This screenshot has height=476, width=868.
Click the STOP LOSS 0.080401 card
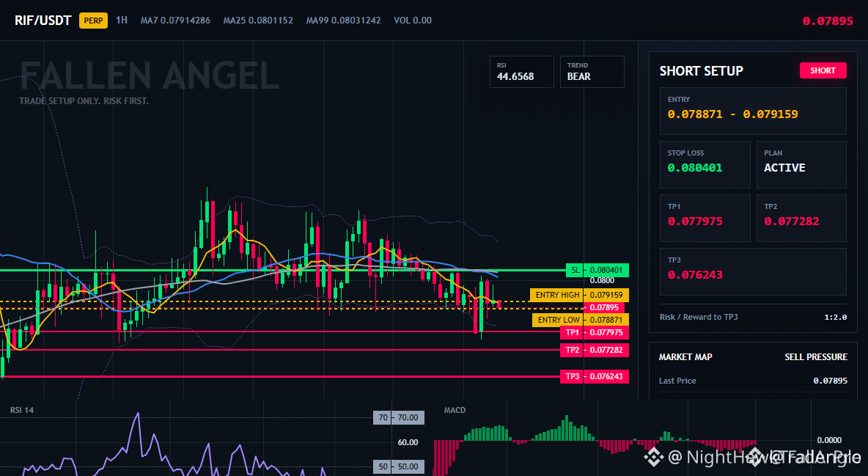(x=705, y=164)
